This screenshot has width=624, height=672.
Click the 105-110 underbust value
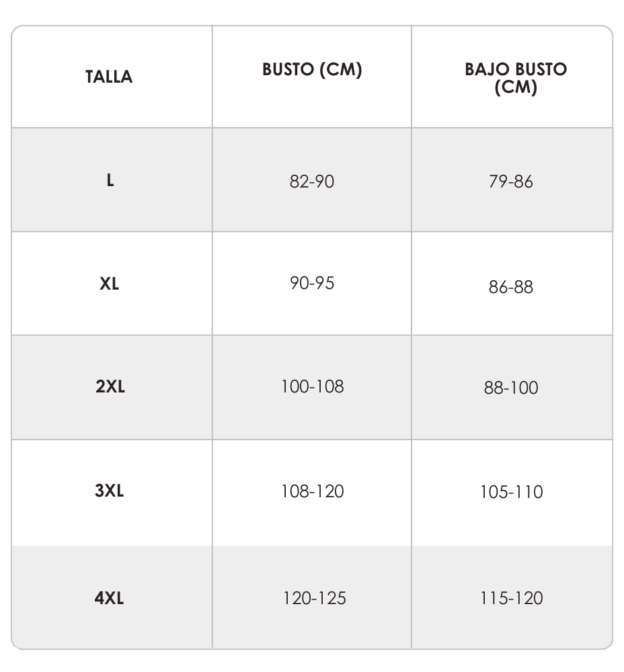coord(512,492)
